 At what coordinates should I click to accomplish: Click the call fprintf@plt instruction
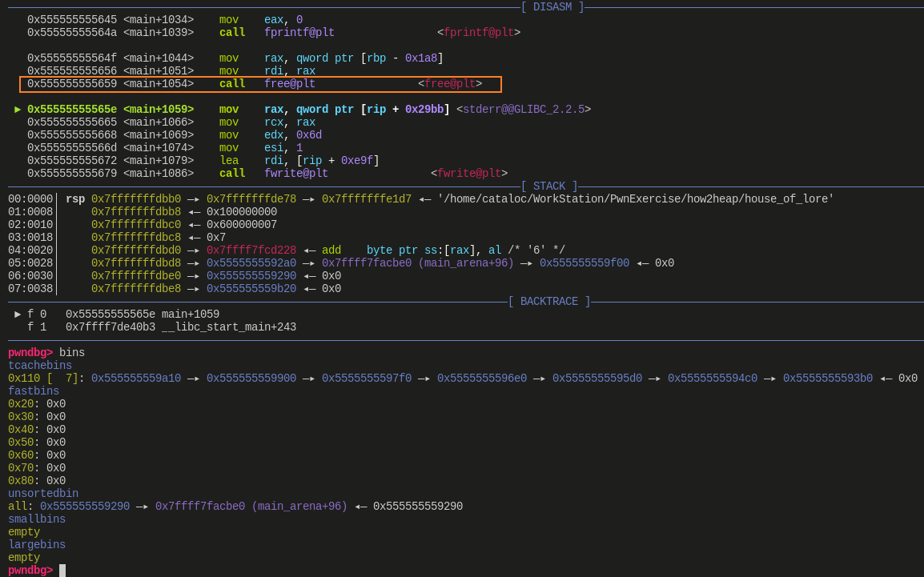pyautogui.click(x=276, y=33)
